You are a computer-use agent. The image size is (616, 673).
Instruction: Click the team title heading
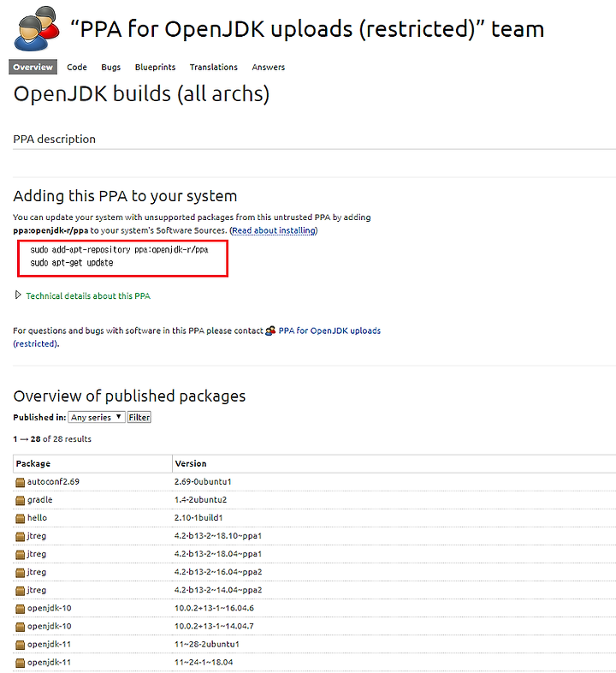tap(307, 29)
